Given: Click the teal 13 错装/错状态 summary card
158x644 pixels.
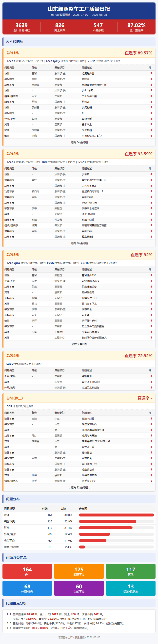Looking at the screenshot, I should pos(131,588).
